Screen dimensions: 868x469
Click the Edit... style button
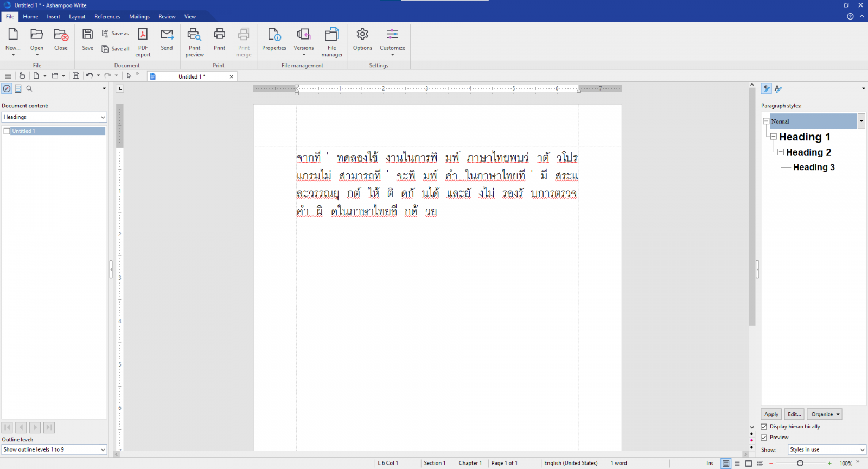click(794, 414)
